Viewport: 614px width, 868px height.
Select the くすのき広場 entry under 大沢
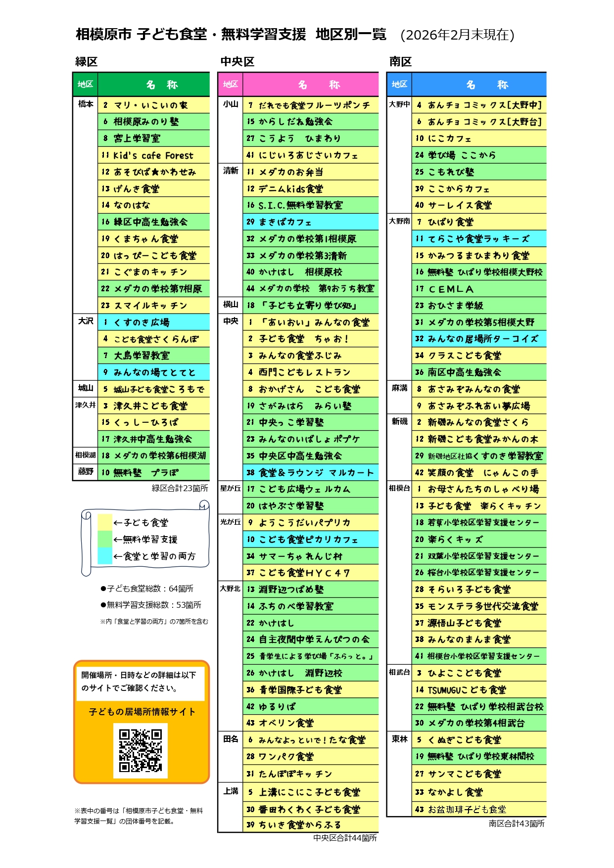click(x=153, y=322)
